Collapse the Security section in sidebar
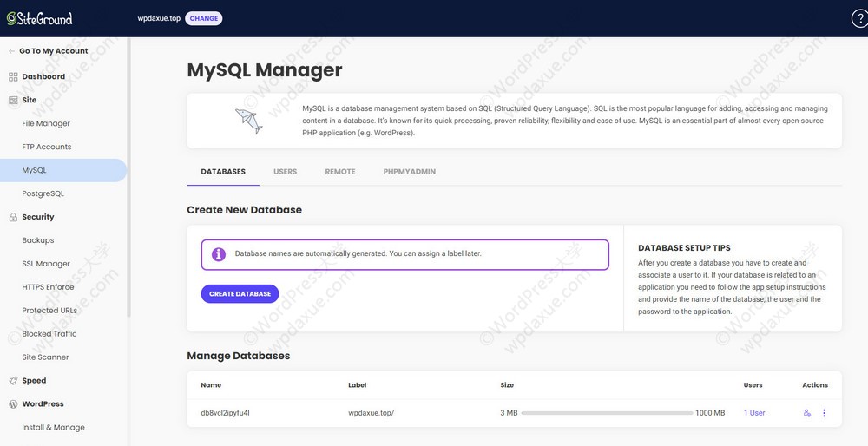Image resolution: width=868 pixels, height=446 pixels. pyautogui.click(x=38, y=217)
